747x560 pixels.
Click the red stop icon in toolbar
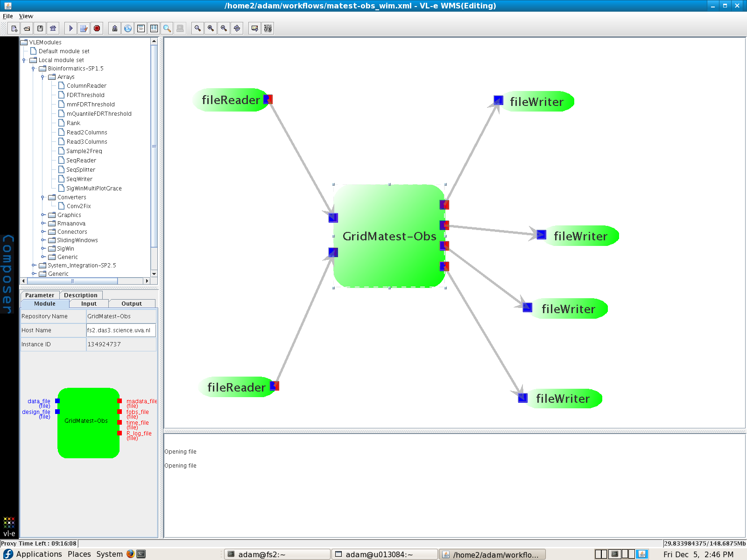pos(97,28)
